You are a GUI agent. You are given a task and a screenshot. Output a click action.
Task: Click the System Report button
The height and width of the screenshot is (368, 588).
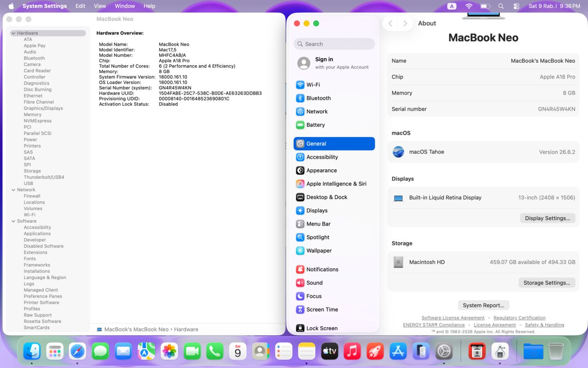pyautogui.click(x=483, y=305)
